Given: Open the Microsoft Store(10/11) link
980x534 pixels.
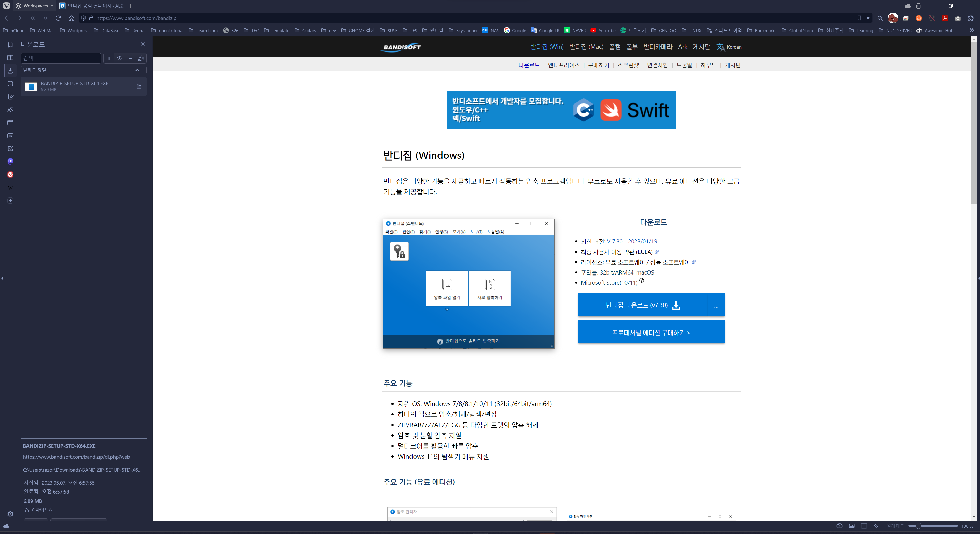Looking at the screenshot, I should click(609, 283).
